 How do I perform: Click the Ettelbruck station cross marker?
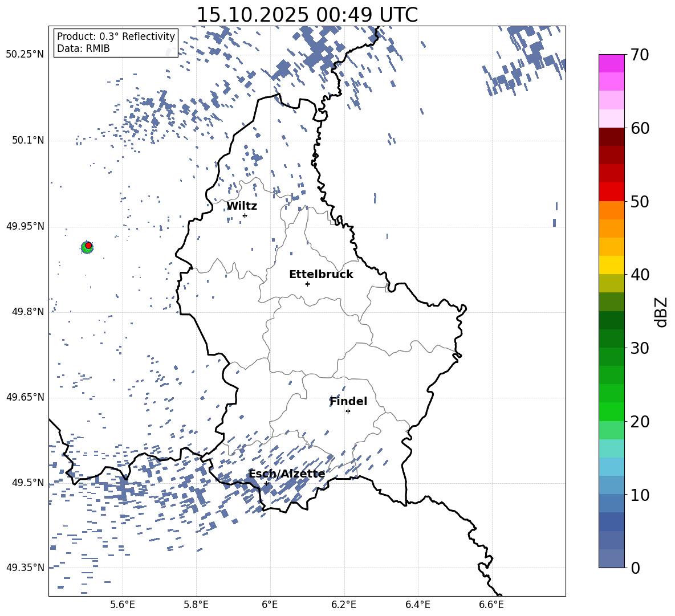(307, 284)
